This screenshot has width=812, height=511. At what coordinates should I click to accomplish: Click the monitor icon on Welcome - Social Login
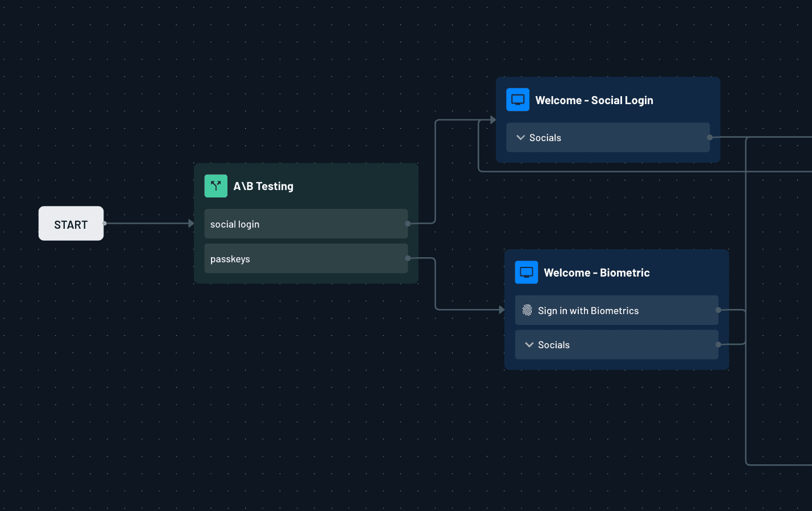[517, 99]
